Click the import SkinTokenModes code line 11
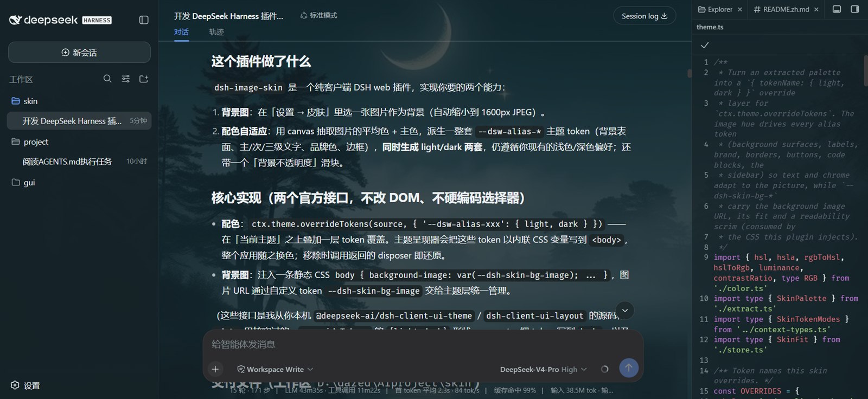The height and width of the screenshot is (399, 868). (781, 324)
